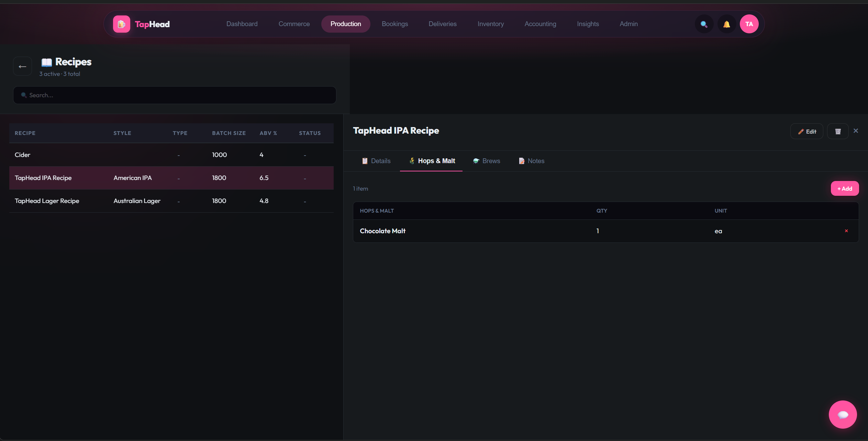Go back using the arrow button

click(22, 66)
